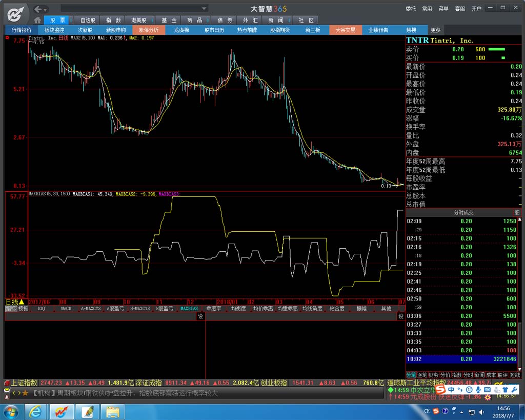This screenshot has width=525, height=420.
Task: Open 热点前瞻 hot topics
Action: pyautogui.click(x=247, y=30)
